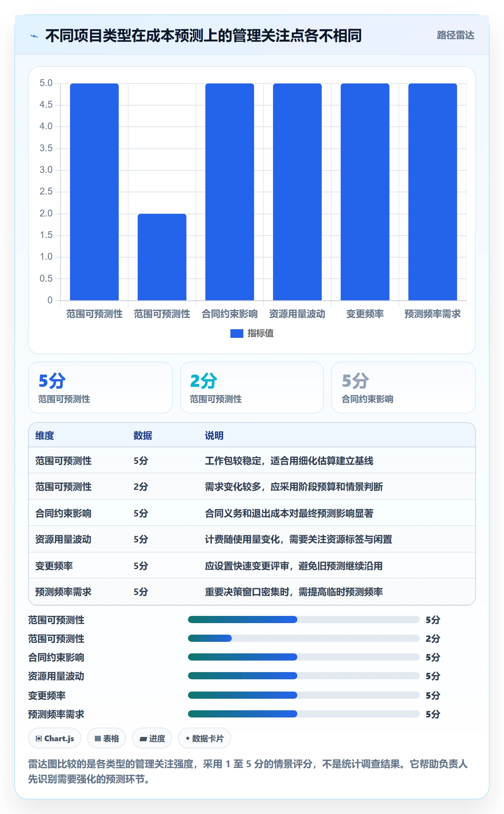
Task: Click the 5.0 y-axis tick label
Action: [46, 83]
